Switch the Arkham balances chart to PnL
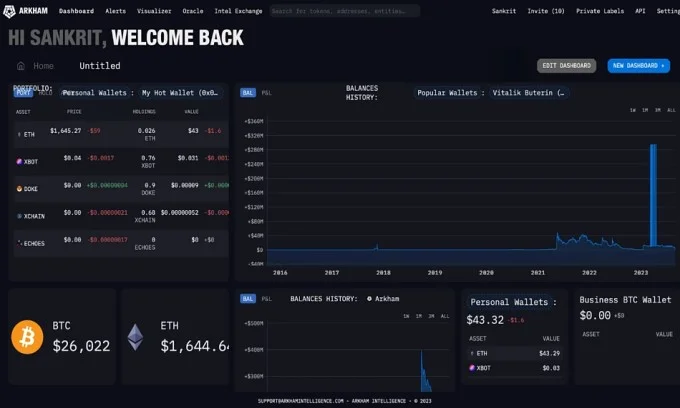This screenshot has height=408, width=680. click(x=266, y=299)
